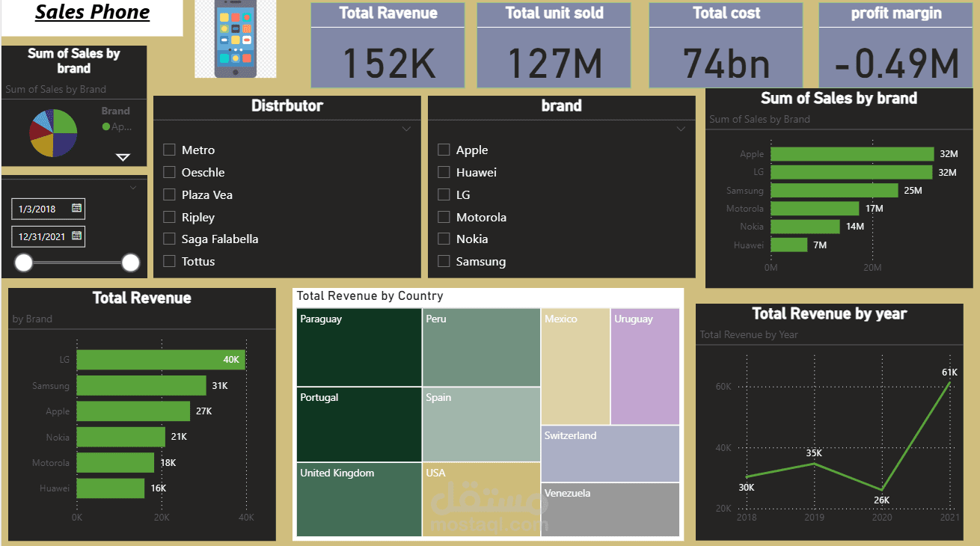Check the Samsung brand box
This screenshot has width=980, height=546.
(x=444, y=261)
